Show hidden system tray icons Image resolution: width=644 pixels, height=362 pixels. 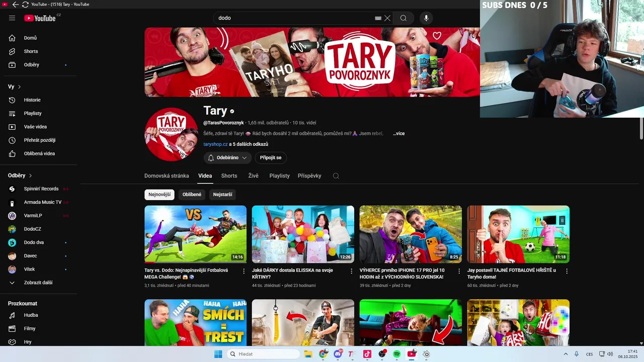566,354
